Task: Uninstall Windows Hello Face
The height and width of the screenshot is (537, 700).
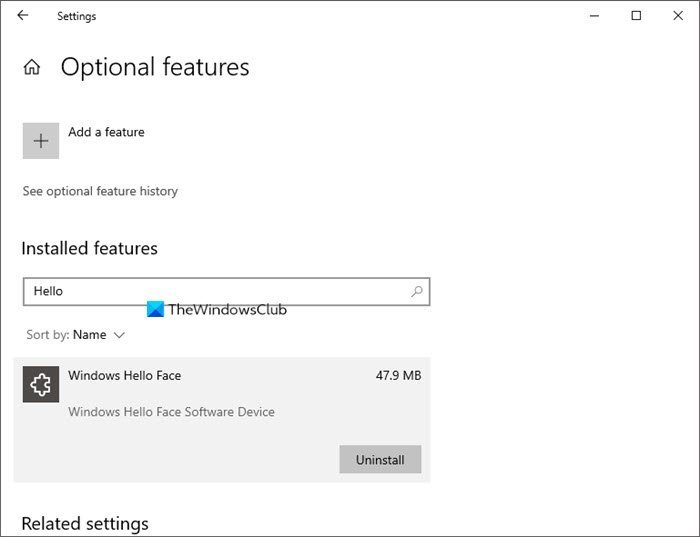Action: point(380,459)
